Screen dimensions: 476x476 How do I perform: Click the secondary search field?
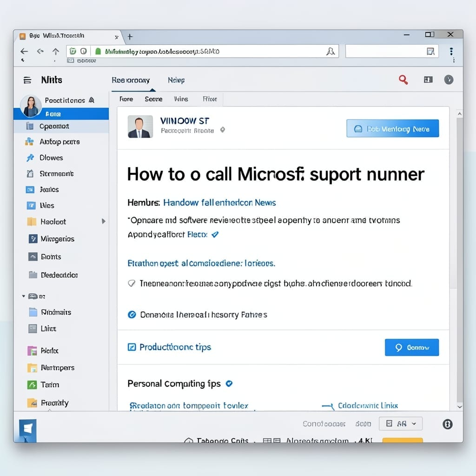[x=391, y=51]
